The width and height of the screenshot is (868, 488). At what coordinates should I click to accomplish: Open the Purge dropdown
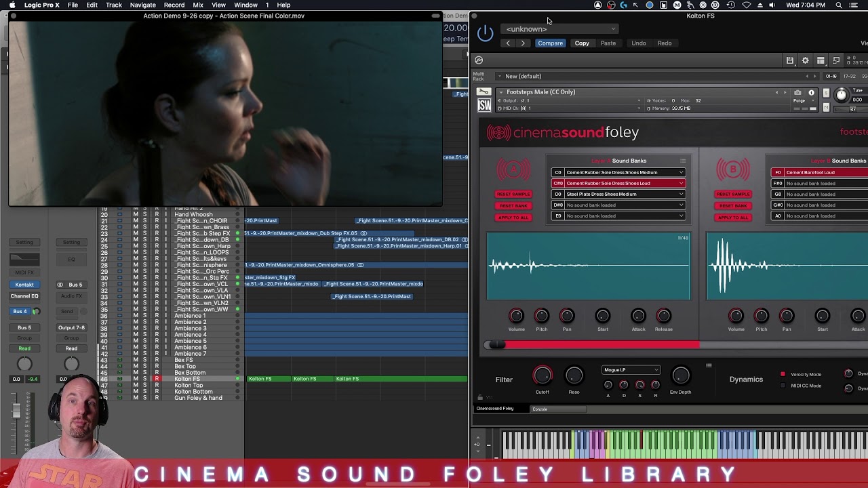point(804,101)
